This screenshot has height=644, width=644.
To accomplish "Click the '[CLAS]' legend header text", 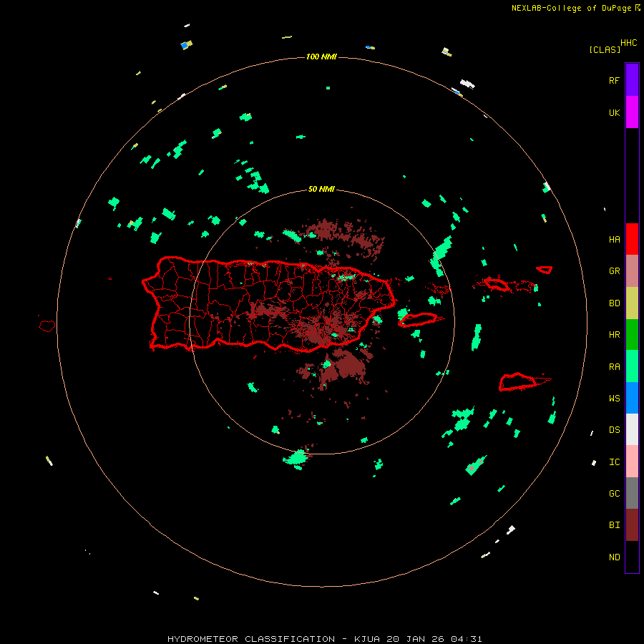I will (605, 50).
